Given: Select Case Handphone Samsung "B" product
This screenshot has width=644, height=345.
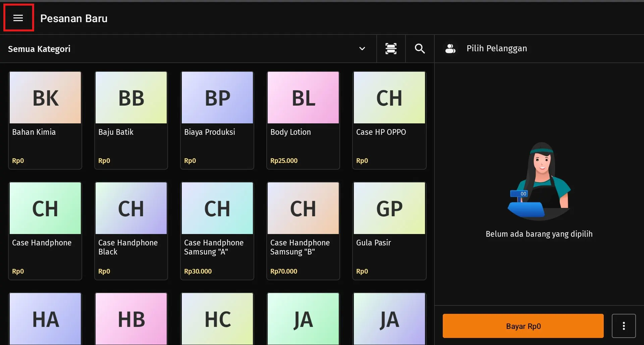Looking at the screenshot, I should pyautogui.click(x=303, y=231).
